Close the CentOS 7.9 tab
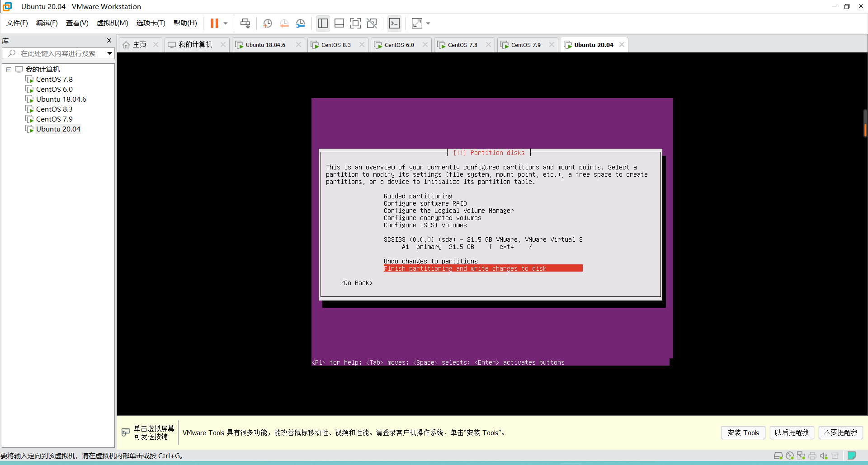Image resolution: width=868 pixels, height=465 pixels. click(x=552, y=44)
